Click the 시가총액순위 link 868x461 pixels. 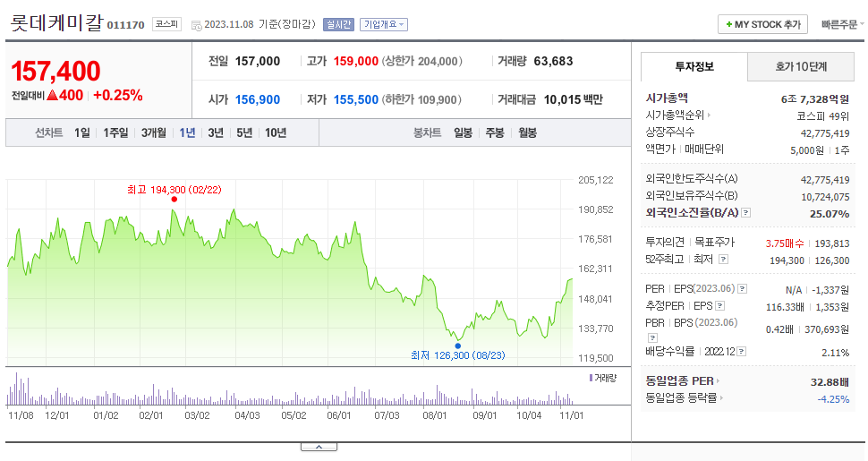point(675,115)
